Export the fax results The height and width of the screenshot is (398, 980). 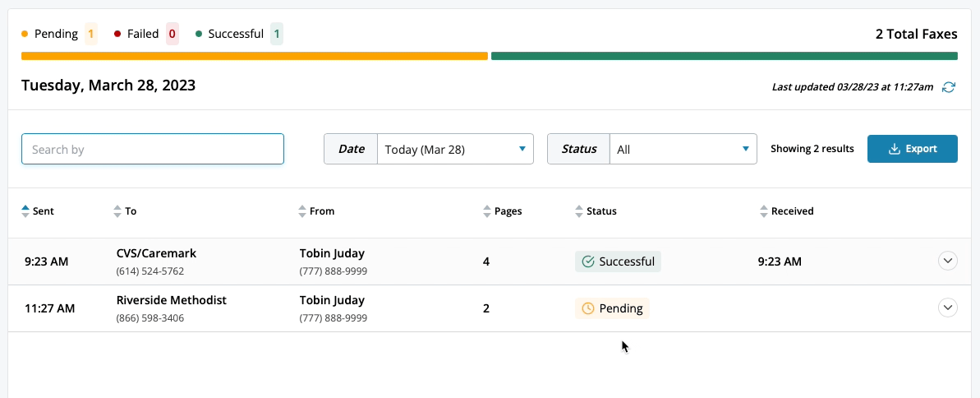point(912,149)
